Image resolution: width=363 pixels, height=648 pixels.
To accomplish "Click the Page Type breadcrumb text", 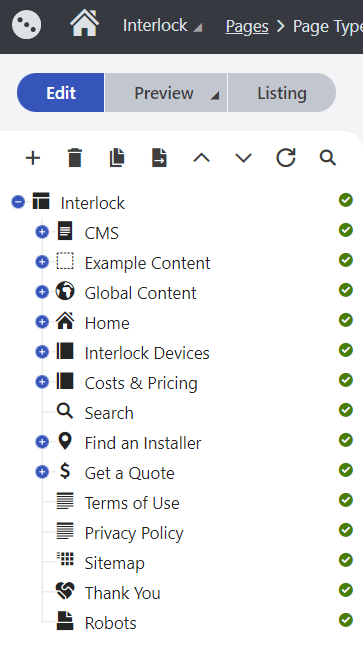I will (x=328, y=26).
